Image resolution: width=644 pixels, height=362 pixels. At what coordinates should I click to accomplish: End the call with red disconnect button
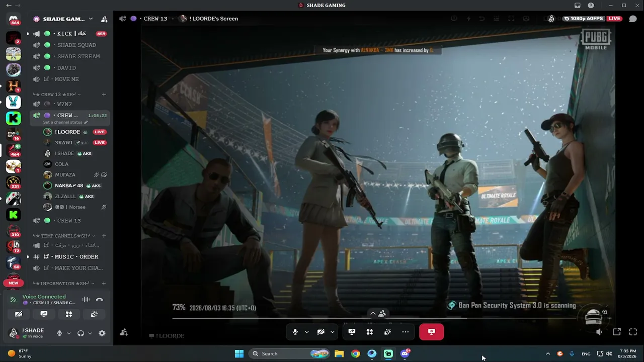pos(431,332)
